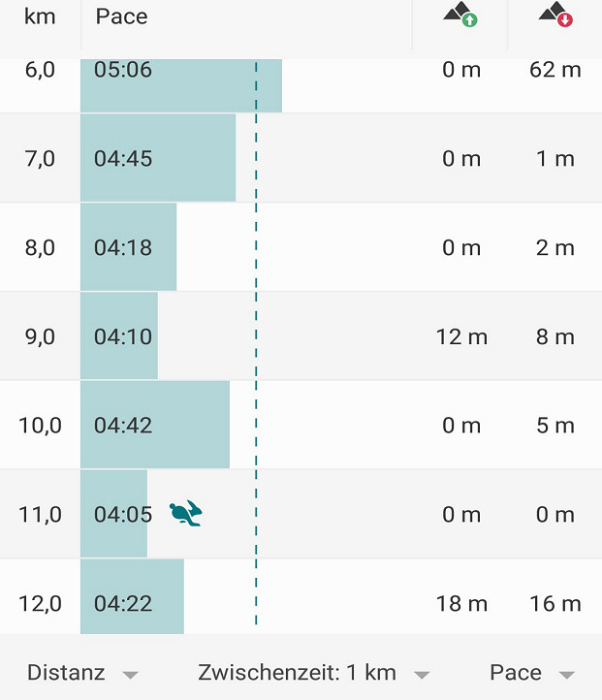Tap the 16 m descent value

point(555,604)
